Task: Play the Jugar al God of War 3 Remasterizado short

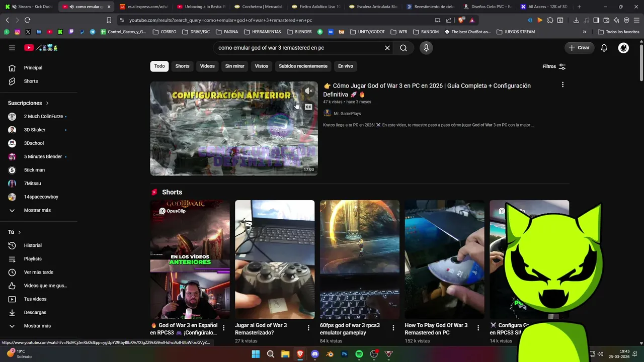Action: [x=275, y=259]
